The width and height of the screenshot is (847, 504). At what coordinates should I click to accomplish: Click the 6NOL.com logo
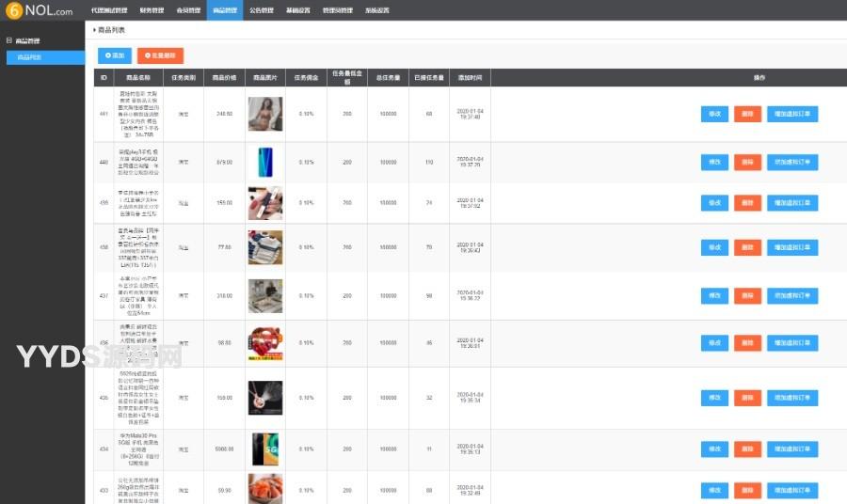point(40,10)
